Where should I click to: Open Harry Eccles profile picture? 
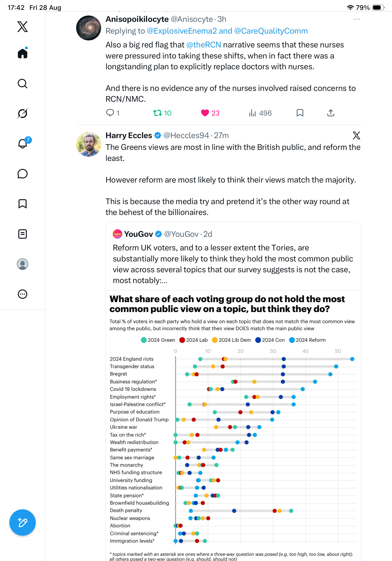[88, 144]
